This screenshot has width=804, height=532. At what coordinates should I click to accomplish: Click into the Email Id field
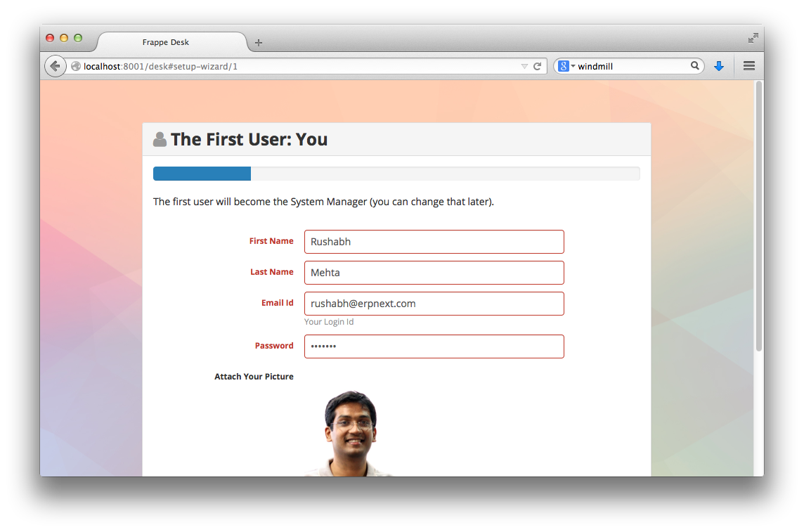click(434, 304)
